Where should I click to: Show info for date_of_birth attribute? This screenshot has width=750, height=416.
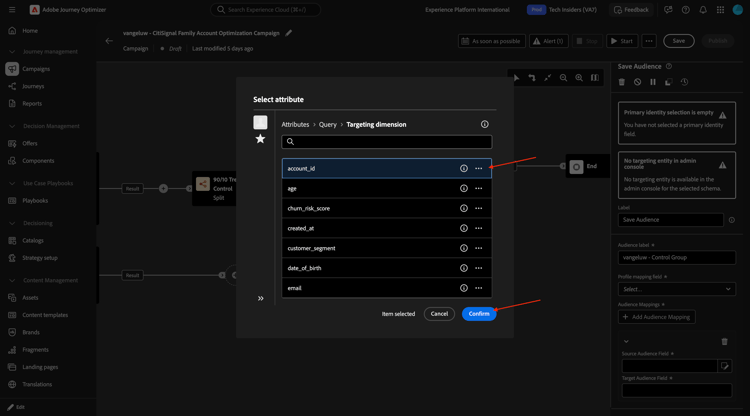coord(463,268)
